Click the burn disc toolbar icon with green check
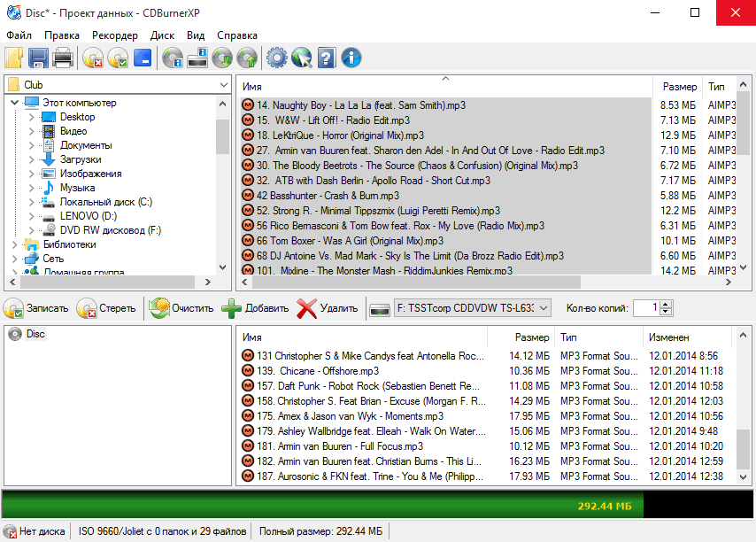Image resolution: width=756 pixels, height=542 pixels. coord(118,58)
